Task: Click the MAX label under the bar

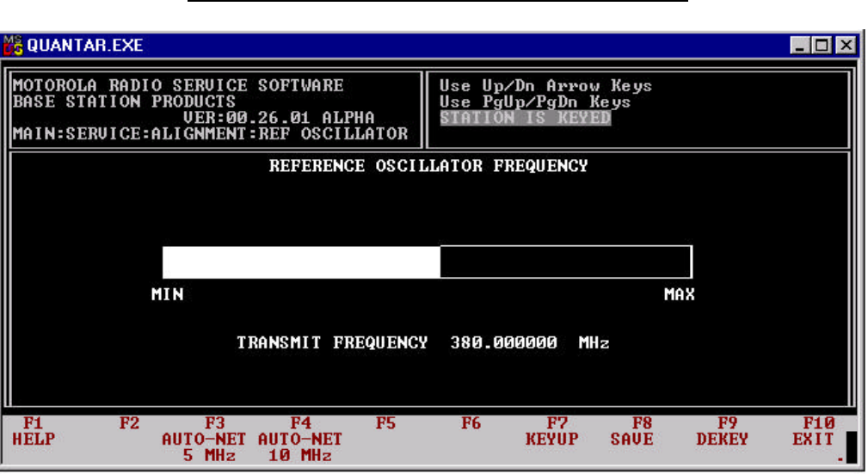Action: pyautogui.click(x=680, y=294)
